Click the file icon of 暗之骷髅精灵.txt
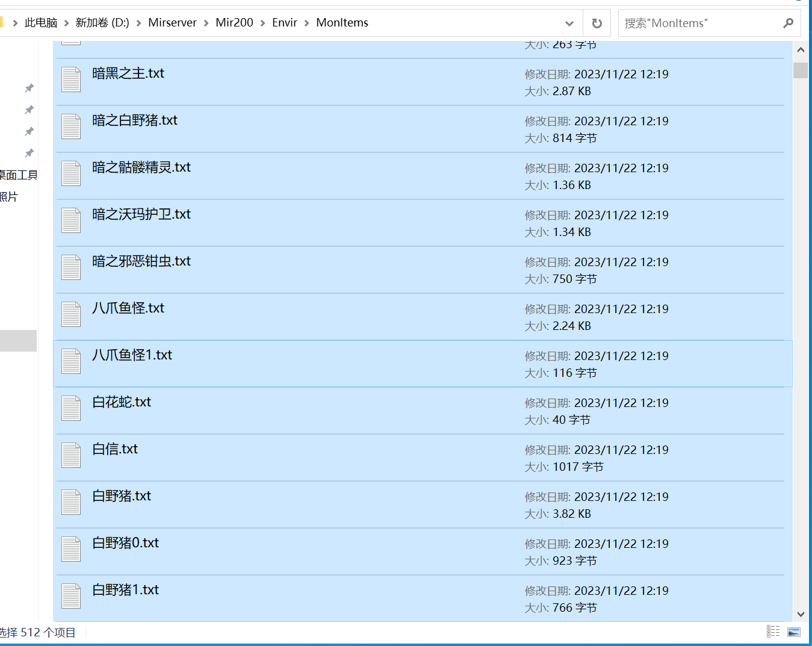Screen dimensions: 812x646 tap(71, 173)
